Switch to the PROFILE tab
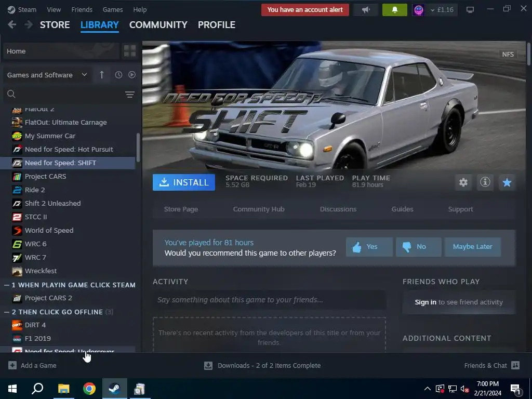Viewport: 532px width, 399px height. [217, 25]
